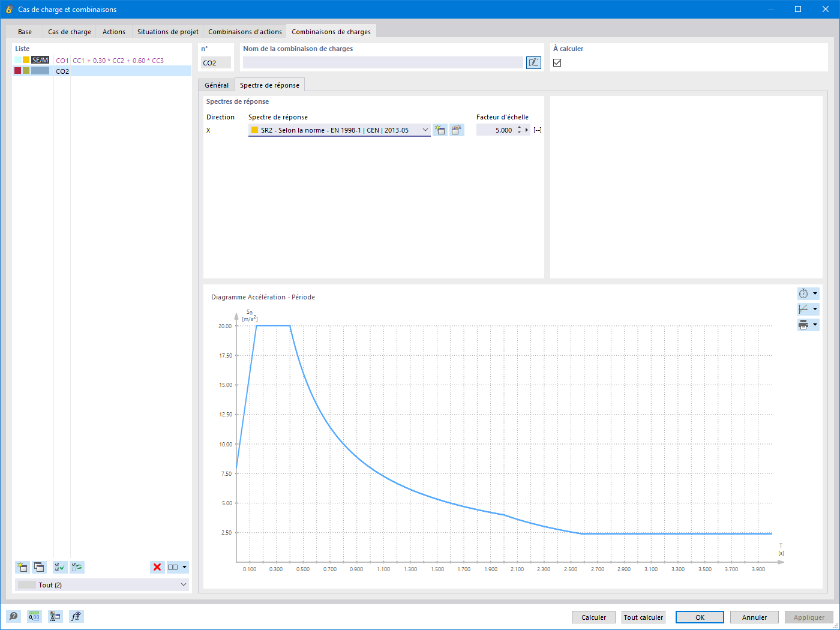Click the Facteur d'échelle spinner arrows
Viewport: 840px width, 630px height.
pyautogui.click(x=519, y=130)
